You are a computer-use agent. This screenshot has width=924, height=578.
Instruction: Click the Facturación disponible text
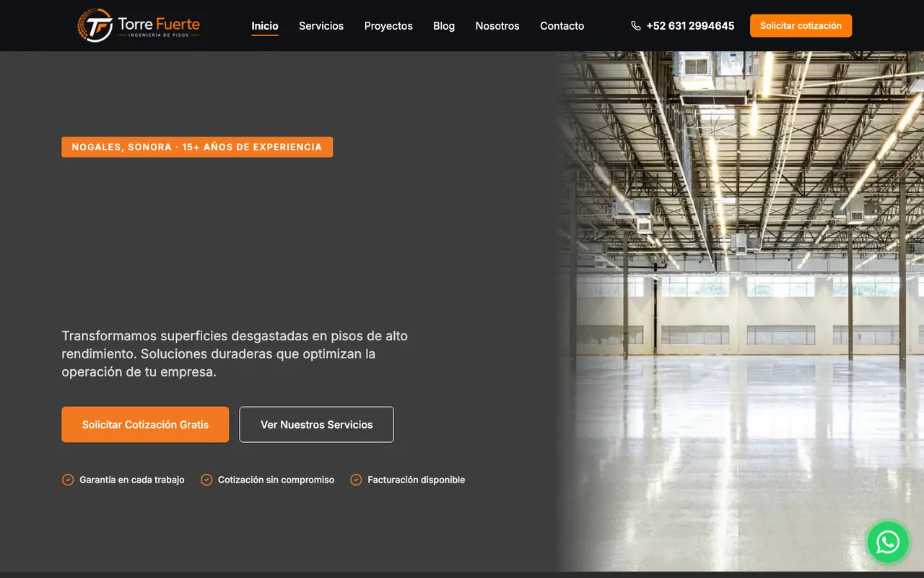click(417, 480)
